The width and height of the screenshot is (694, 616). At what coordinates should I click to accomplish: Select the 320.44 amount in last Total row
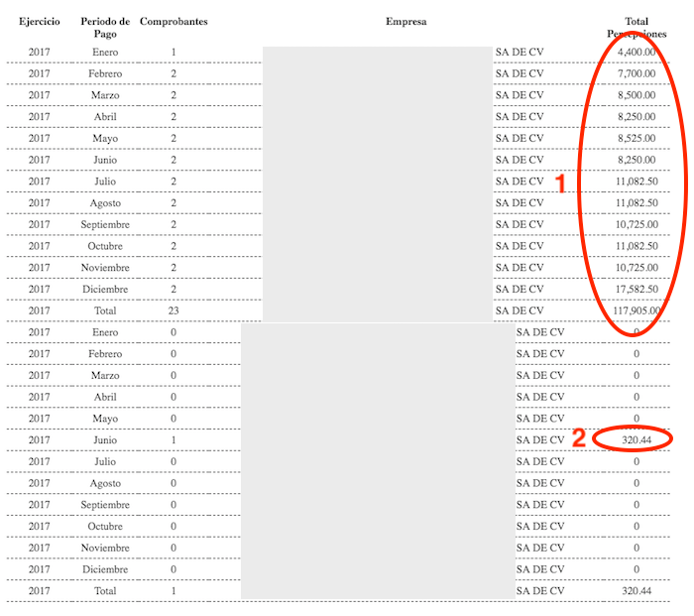pyautogui.click(x=636, y=591)
